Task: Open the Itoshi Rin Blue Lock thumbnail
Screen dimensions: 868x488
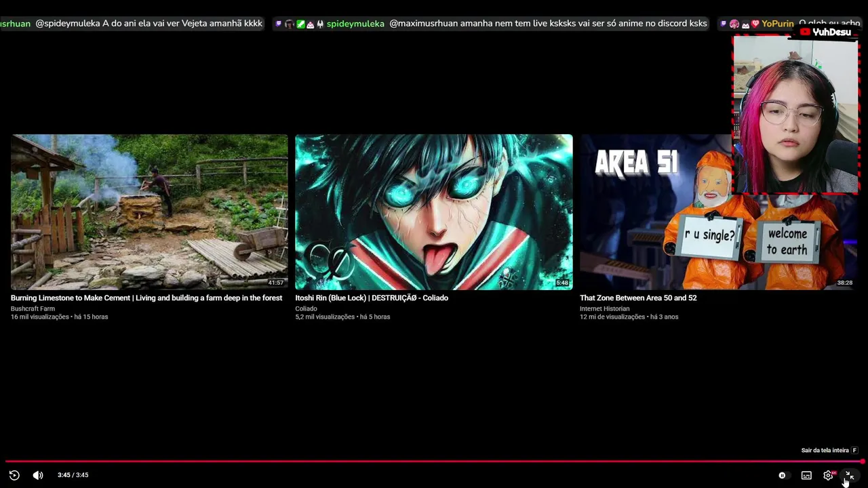Action: [x=434, y=212]
